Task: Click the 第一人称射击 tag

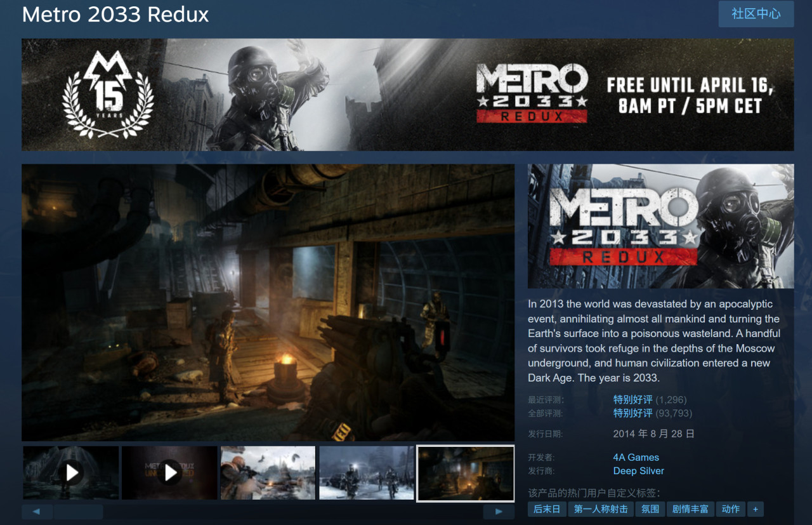Action: tap(601, 509)
